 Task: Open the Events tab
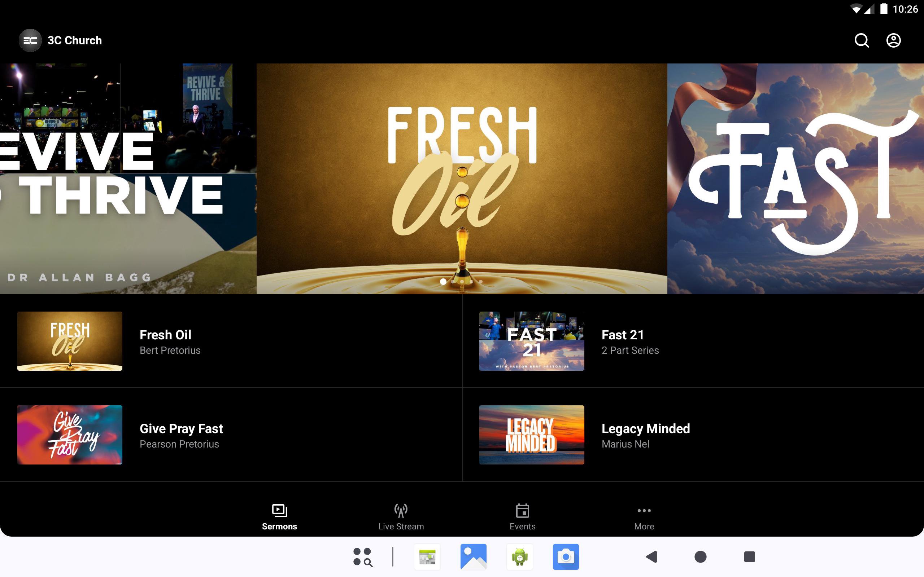(522, 517)
